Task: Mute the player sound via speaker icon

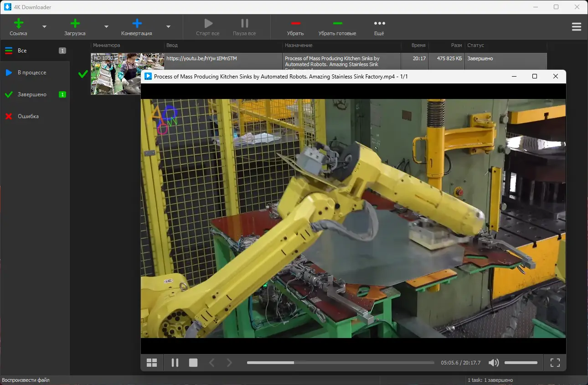Action: 493,363
